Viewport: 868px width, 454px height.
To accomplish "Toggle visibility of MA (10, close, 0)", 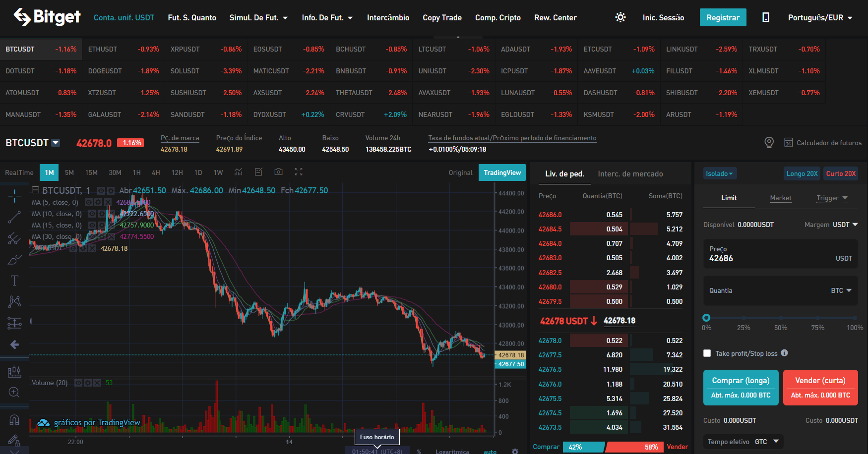I will [x=92, y=214].
